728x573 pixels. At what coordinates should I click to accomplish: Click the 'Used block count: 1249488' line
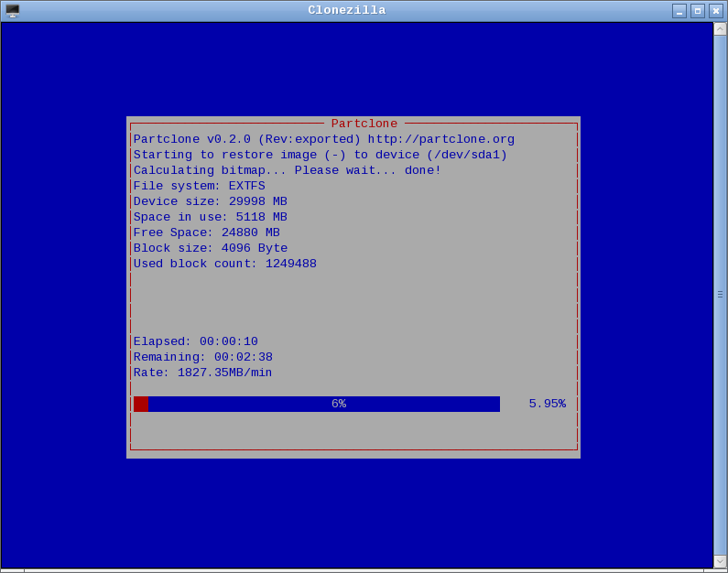[x=225, y=264]
